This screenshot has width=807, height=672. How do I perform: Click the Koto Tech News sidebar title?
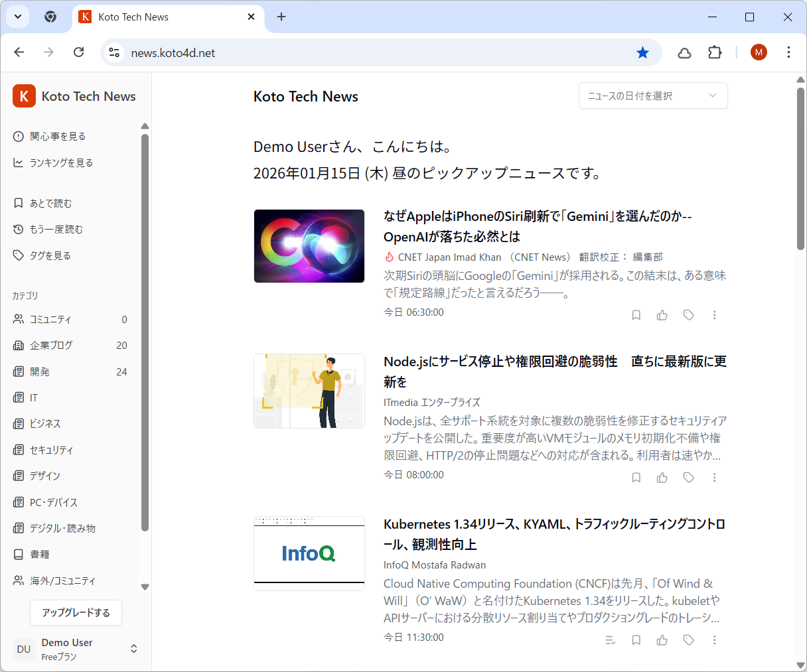tap(88, 96)
